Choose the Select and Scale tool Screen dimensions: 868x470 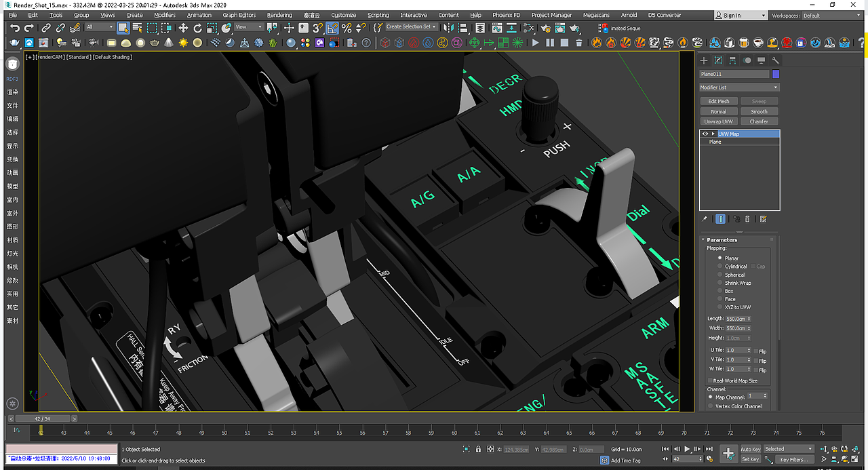(x=212, y=28)
